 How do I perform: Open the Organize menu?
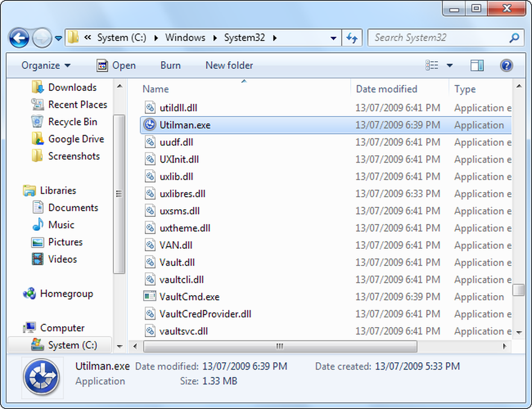pyautogui.click(x=46, y=65)
